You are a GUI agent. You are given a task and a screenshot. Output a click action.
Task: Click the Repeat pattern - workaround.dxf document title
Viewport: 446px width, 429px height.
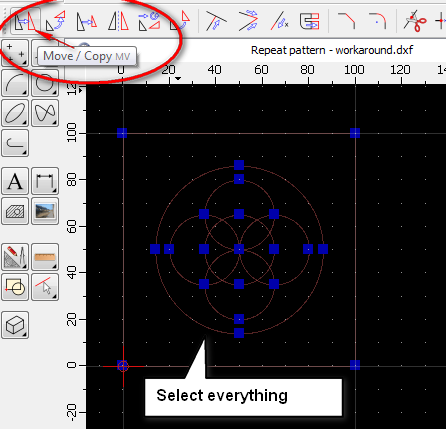click(x=332, y=50)
